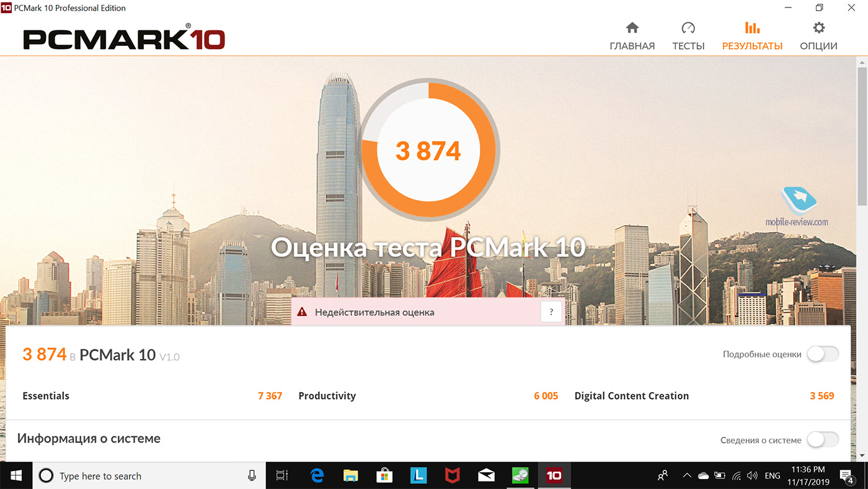Click the red warning triangle icon

(x=301, y=312)
